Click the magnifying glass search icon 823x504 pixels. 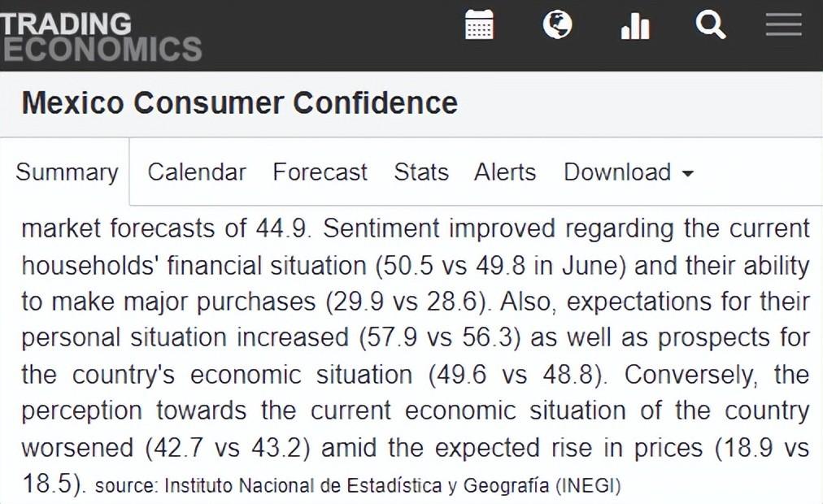pos(711,25)
